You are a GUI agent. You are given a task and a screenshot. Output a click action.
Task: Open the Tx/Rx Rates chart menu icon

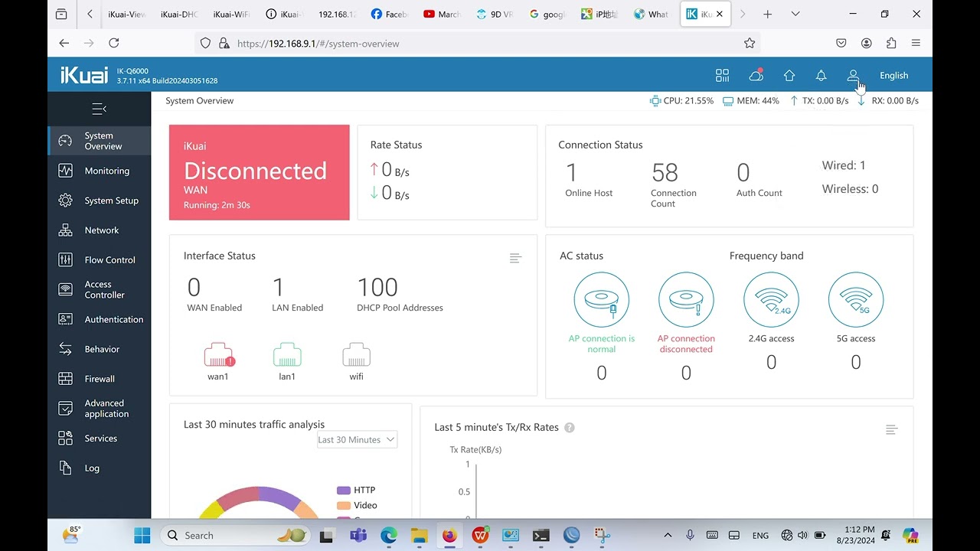pos(891,430)
